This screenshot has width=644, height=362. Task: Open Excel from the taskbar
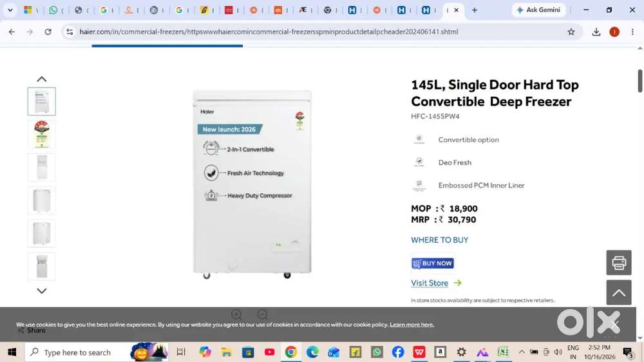(503, 352)
